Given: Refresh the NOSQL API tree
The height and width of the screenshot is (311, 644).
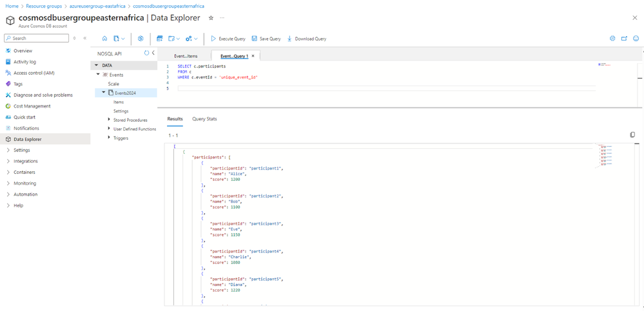Looking at the screenshot, I should 146,53.
